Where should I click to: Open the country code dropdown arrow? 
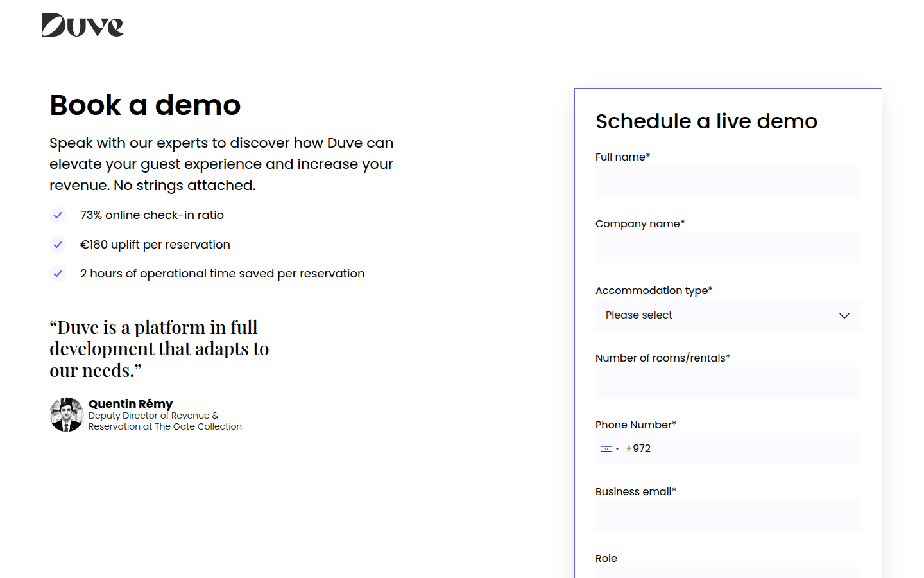617,449
